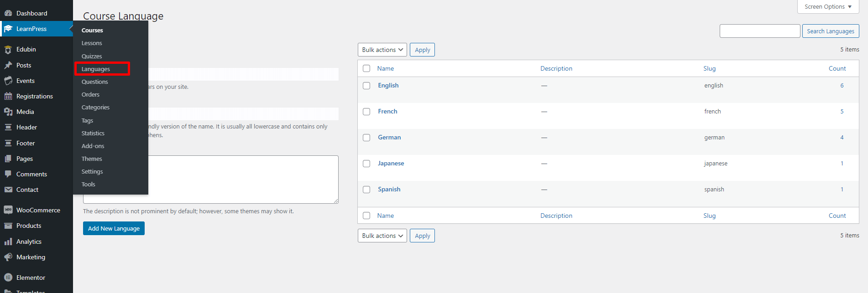This screenshot has height=293, width=868.
Task: Select the German row checkbox
Action: pos(366,138)
